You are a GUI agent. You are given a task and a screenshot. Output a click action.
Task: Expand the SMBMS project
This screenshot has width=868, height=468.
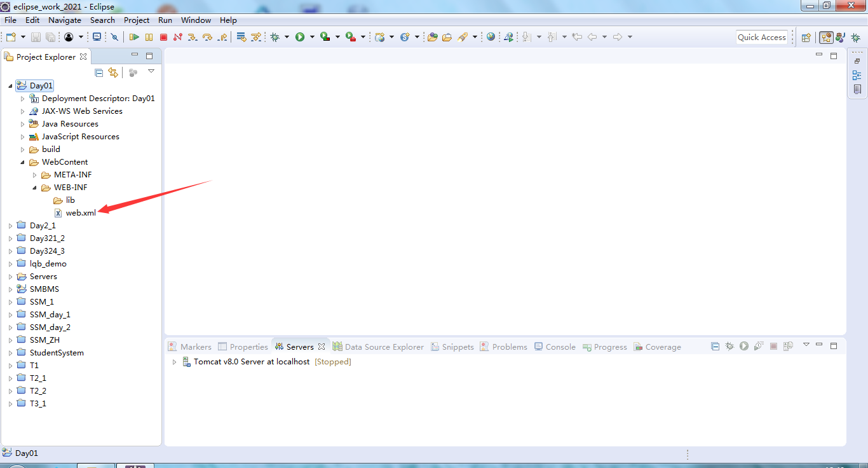pos(11,289)
